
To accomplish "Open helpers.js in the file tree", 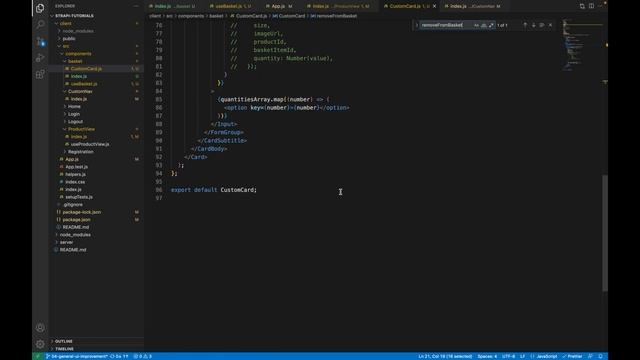I will click(x=76, y=174).
